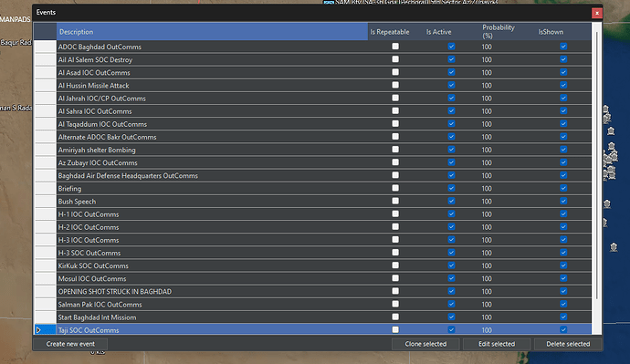Screen dimensions: 630x364
Task: Select the row header of KirKuk SOC OutComms
Action: pos(45,265)
